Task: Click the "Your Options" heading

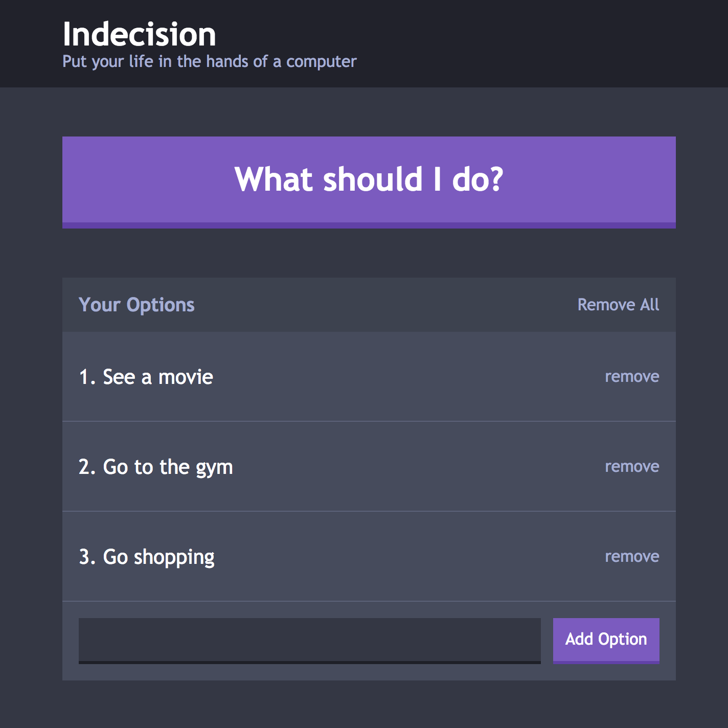Action: click(136, 305)
